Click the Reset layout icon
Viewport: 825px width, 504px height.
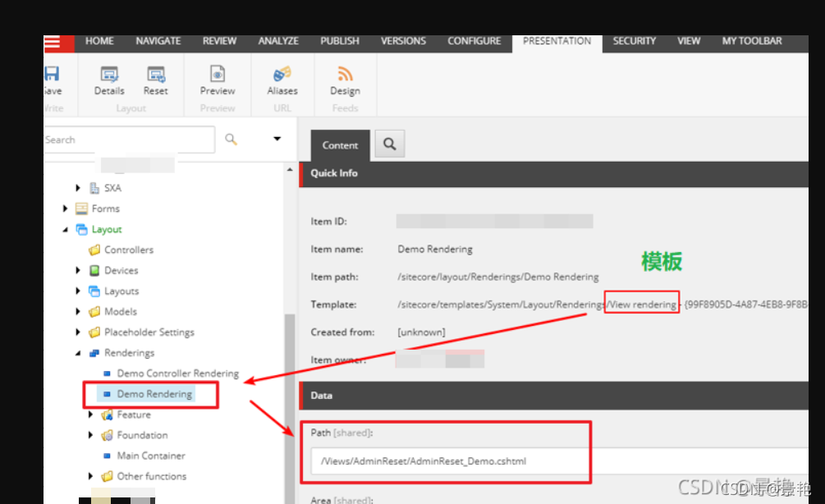click(156, 74)
